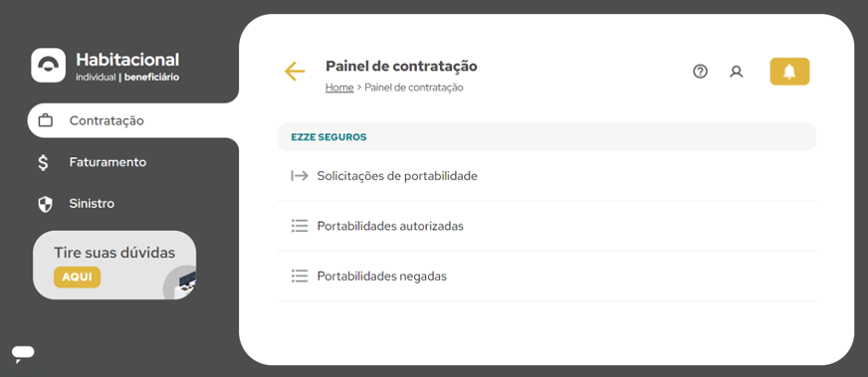The width and height of the screenshot is (868, 377).
Task: Click the briefcase icon beside Contratação
Action: (x=46, y=120)
